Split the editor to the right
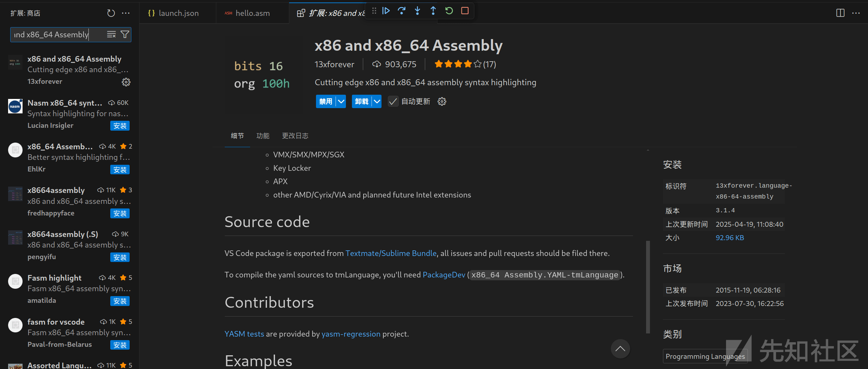This screenshot has height=369, width=868. point(840,13)
